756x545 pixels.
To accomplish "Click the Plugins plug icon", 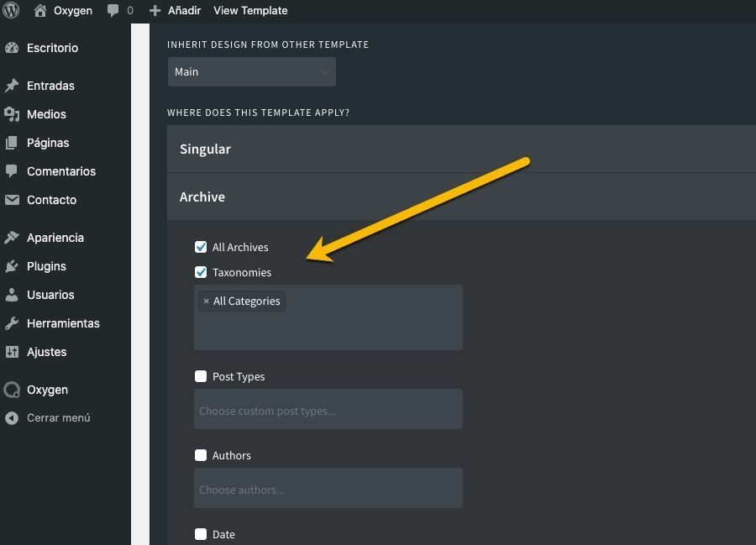I will (x=12, y=266).
